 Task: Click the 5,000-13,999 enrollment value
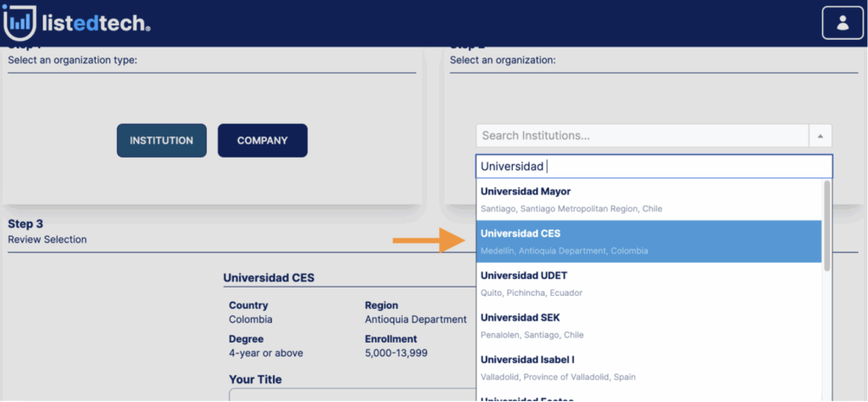[x=397, y=354]
